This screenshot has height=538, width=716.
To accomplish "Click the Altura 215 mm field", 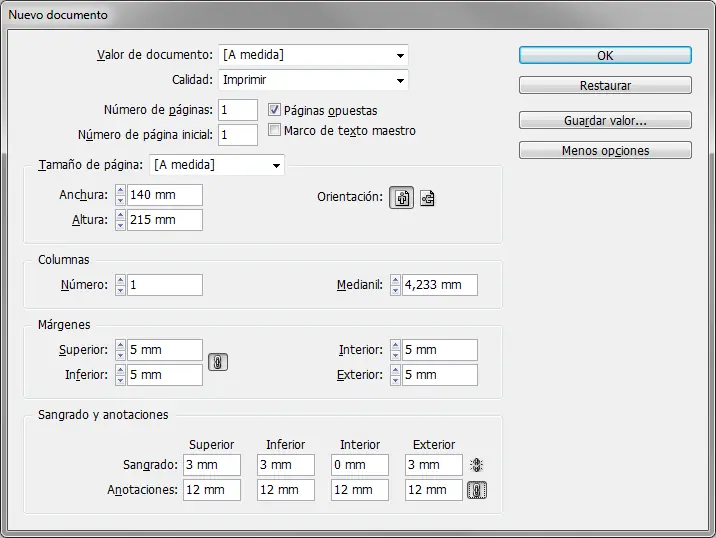I will click(x=165, y=220).
